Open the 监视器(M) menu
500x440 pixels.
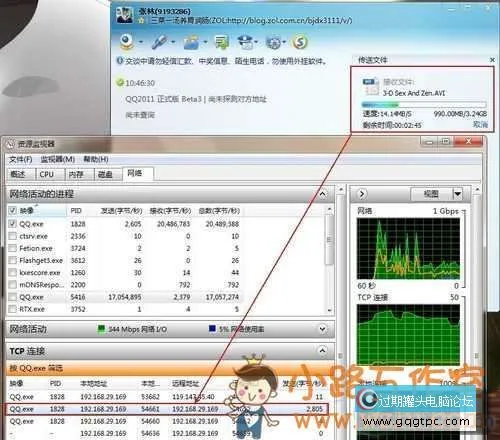point(58,159)
